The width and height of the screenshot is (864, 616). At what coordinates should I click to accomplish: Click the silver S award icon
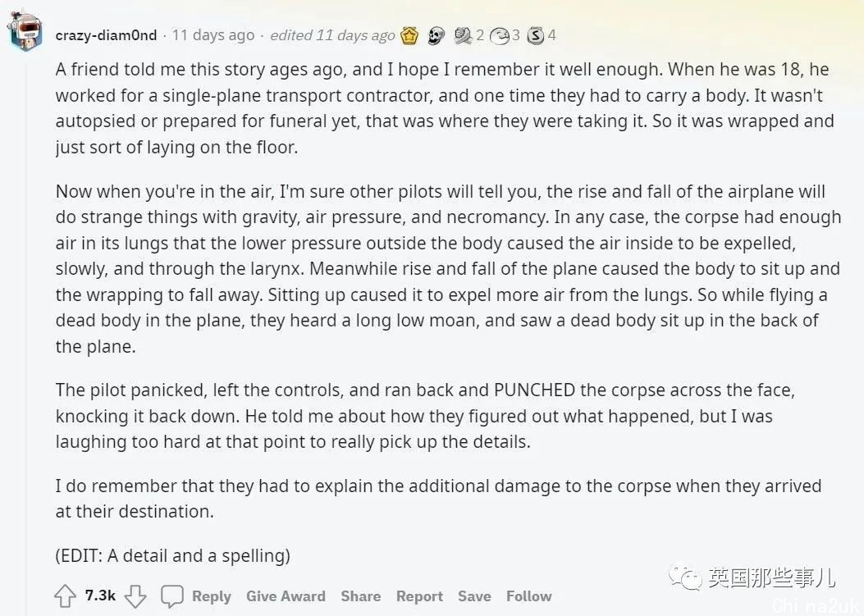[536, 36]
